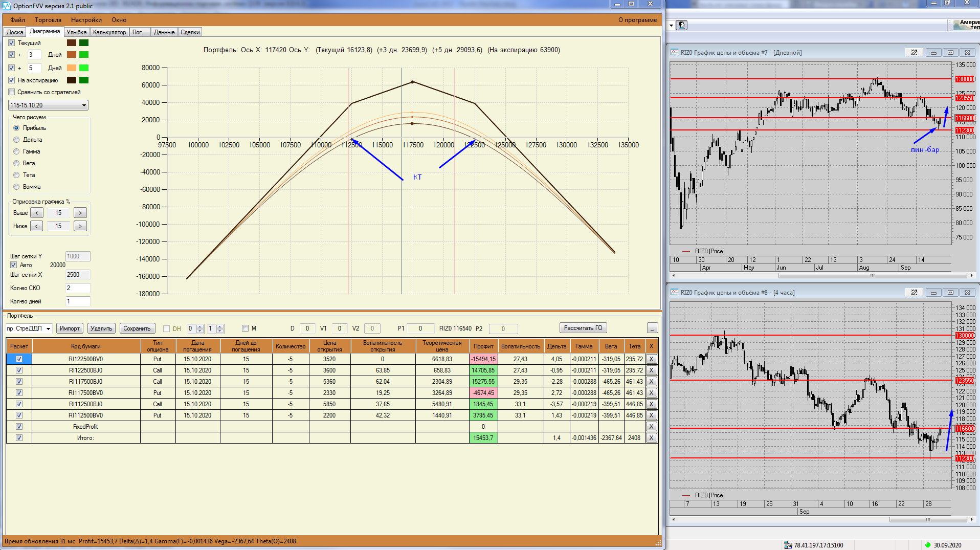The height and width of the screenshot is (550, 980).
Task: Uncheck the Расчет box for RI122500BV0
Action: [19, 359]
